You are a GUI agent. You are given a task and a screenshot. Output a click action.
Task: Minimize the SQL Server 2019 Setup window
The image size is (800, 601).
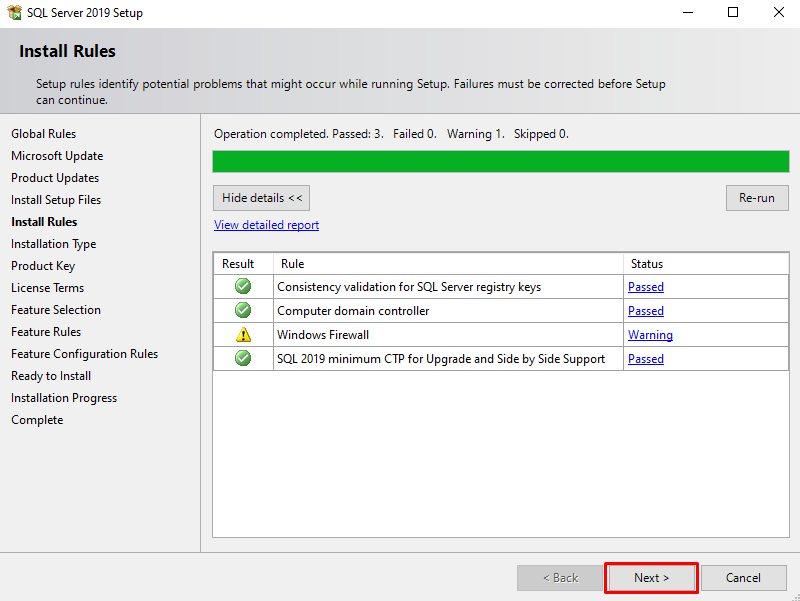688,12
